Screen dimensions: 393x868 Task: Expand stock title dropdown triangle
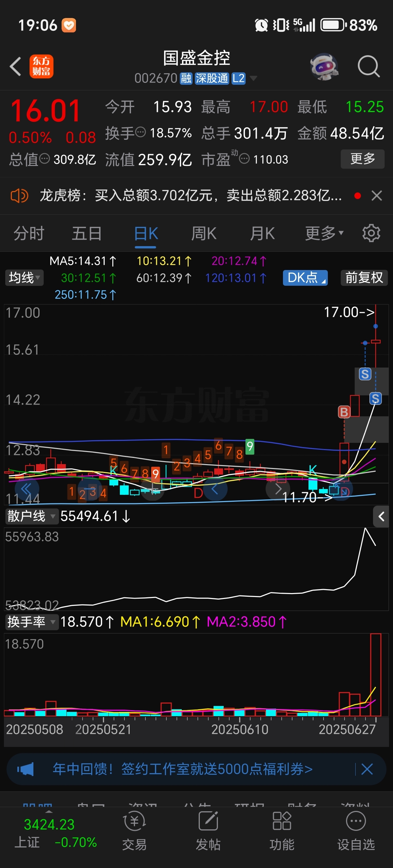coord(253,79)
